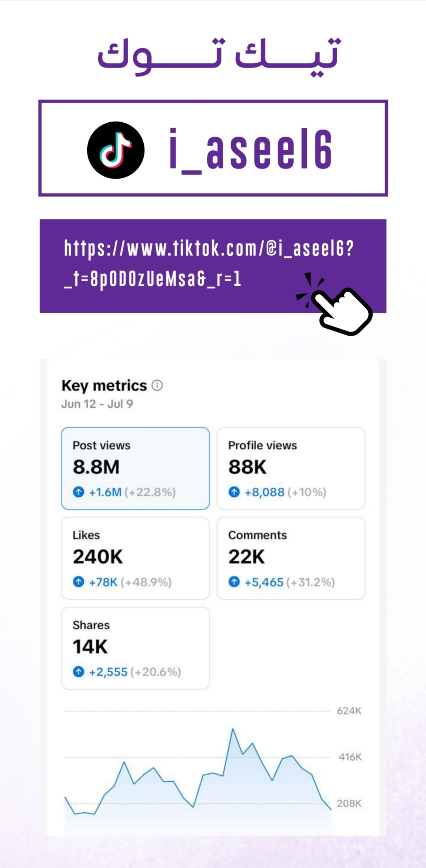Click the Arabic TikTok title heading
This screenshot has width=426, height=868.
[219, 55]
